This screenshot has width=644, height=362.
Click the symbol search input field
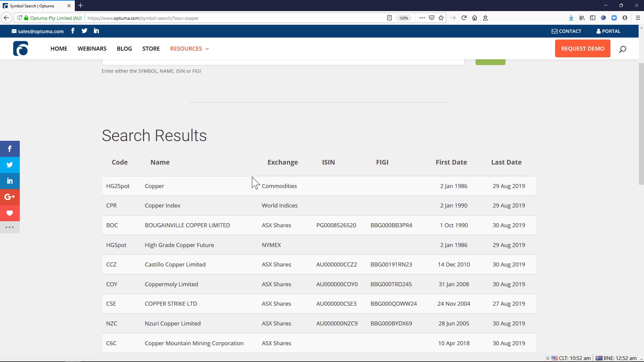(283, 62)
